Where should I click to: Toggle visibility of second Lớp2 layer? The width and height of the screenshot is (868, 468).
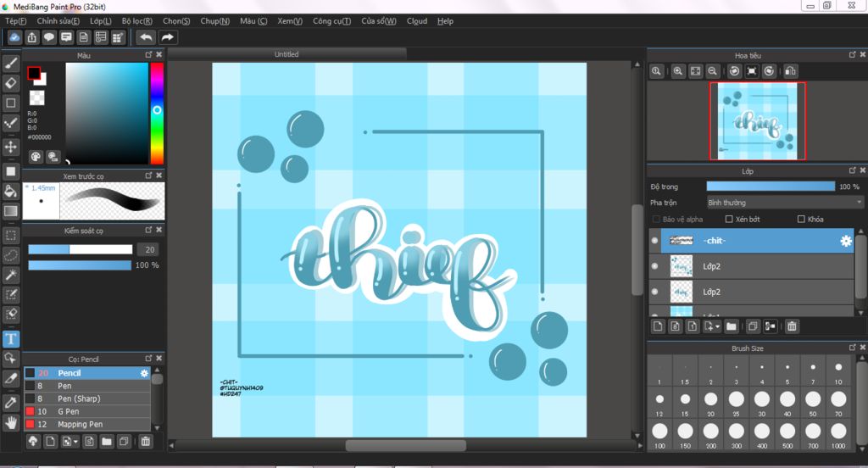(655, 292)
